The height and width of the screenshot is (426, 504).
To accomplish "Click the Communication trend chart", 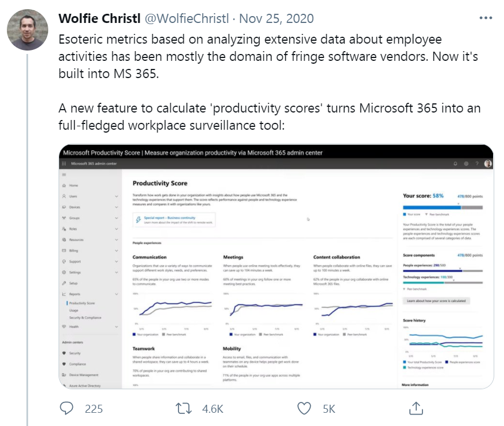I will tap(173, 309).
